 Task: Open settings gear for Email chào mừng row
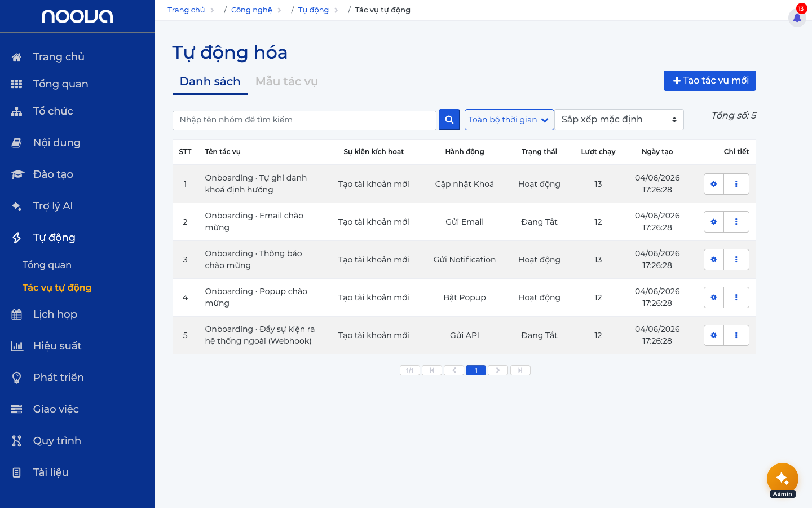point(714,222)
